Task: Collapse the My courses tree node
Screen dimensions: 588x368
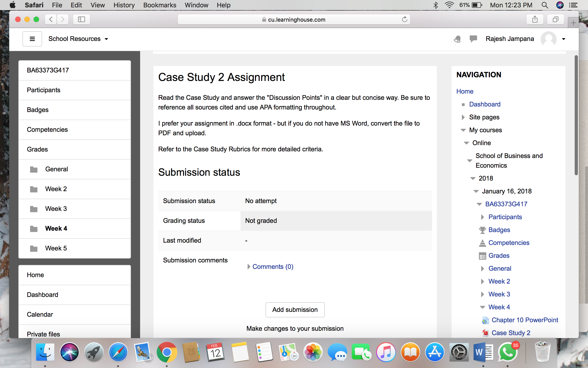Action: [x=463, y=130]
